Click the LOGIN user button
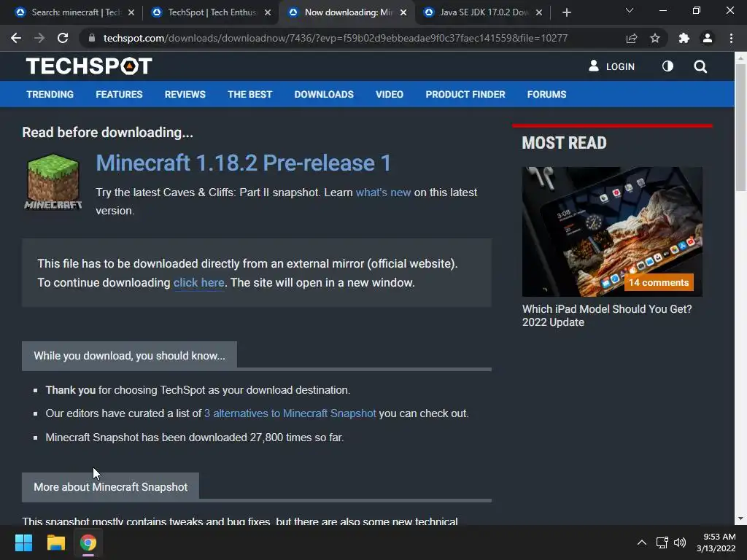Image resolution: width=747 pixels, height=560 pixels. tap(612, 66)
